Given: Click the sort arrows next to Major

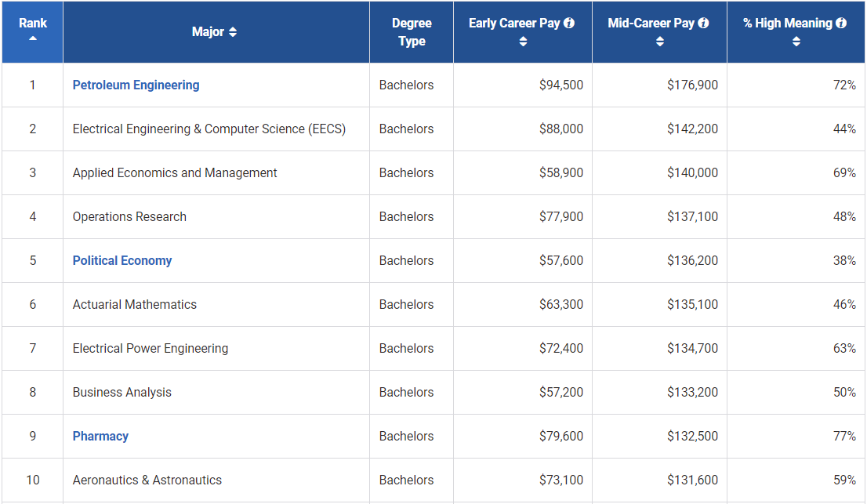Looking at the screenshot, I should [x=233, y=32].
